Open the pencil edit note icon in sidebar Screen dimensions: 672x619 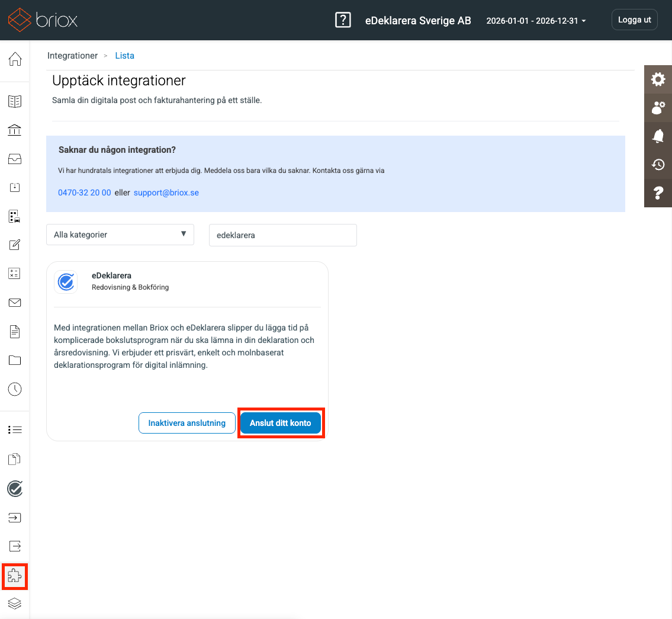click(15, 245)
